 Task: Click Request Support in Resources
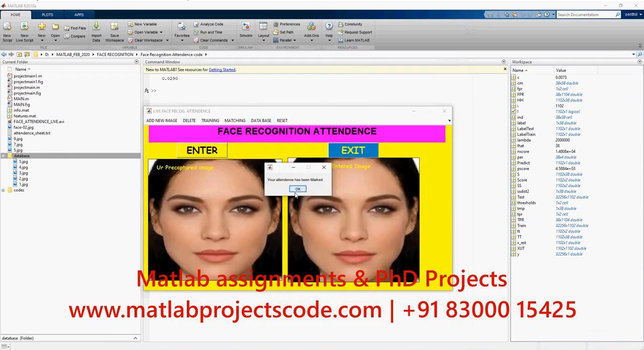tap(355, 32)
